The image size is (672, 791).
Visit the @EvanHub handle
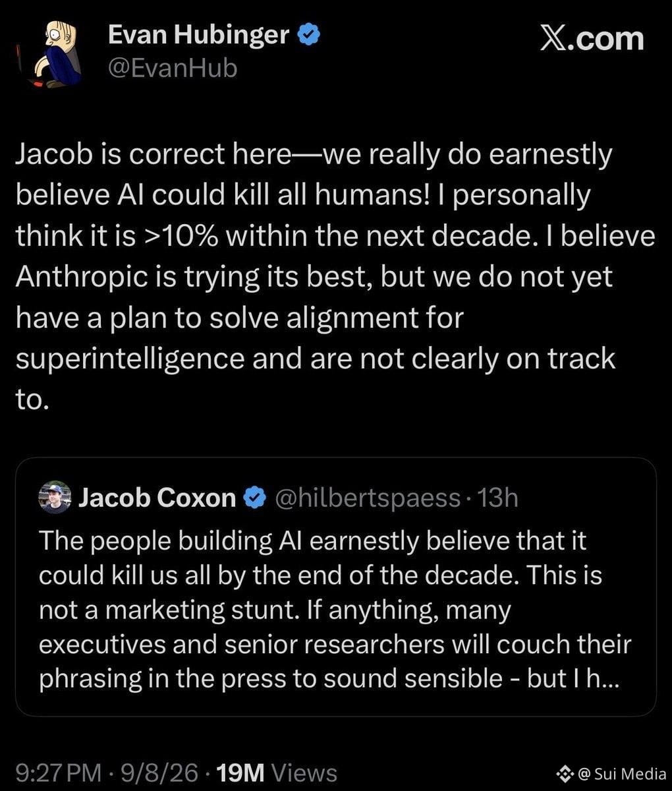click(x=172, y=67)
